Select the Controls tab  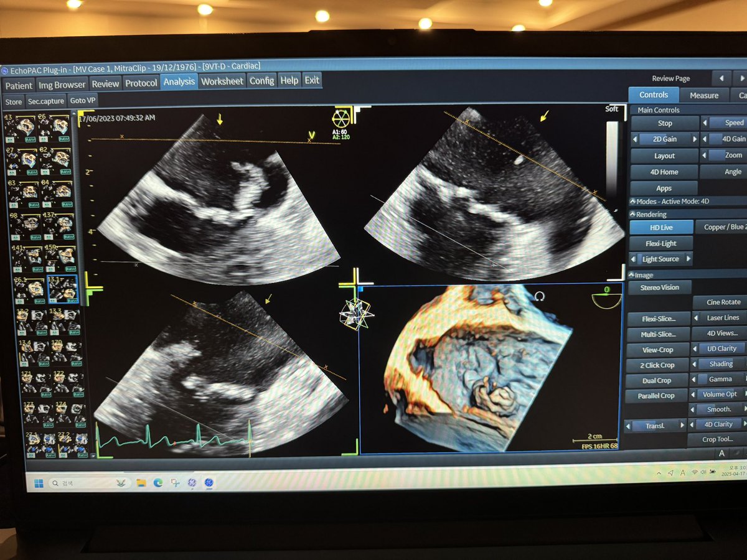(x=654, y=95)
